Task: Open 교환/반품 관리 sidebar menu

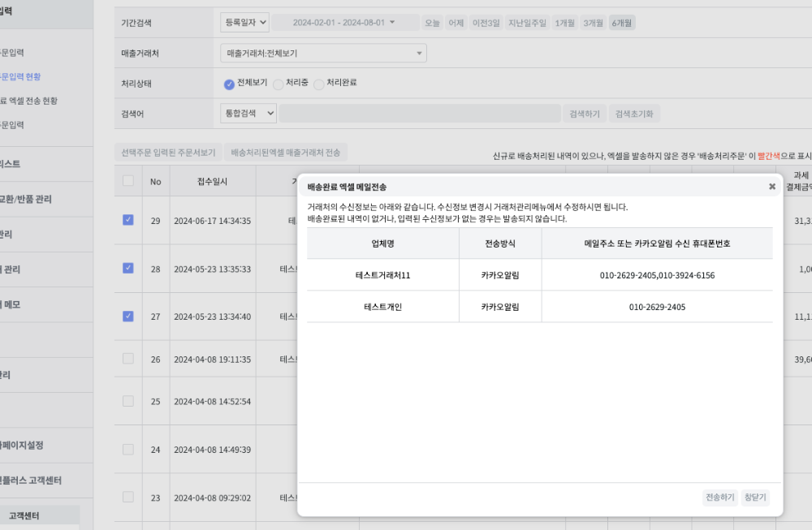Action: 26,199
